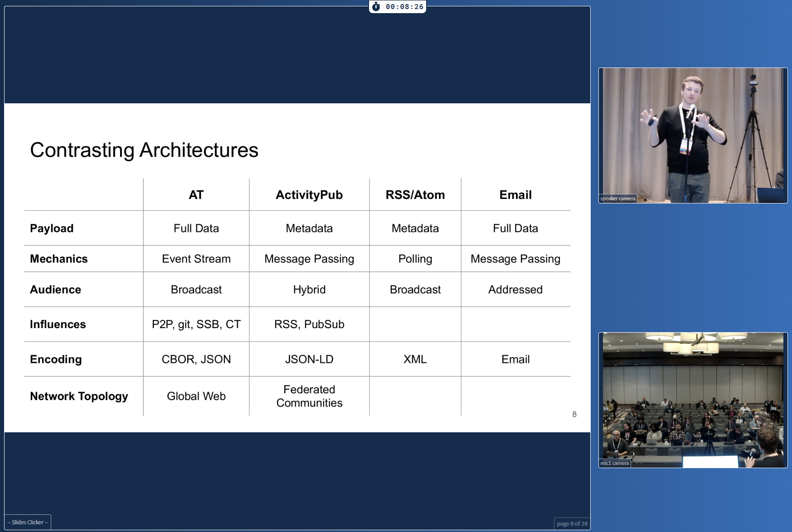Click the page 8 of 24 indicator

point(572,523)
